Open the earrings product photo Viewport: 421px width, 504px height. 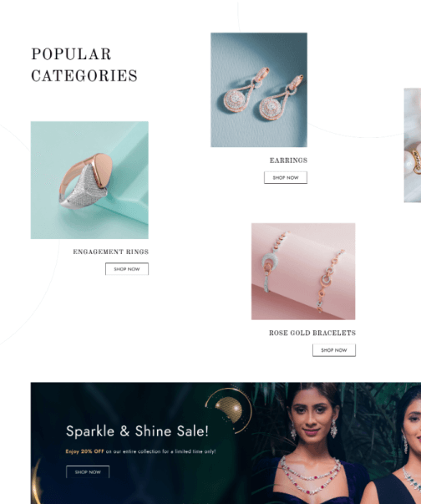click(259, 89)
